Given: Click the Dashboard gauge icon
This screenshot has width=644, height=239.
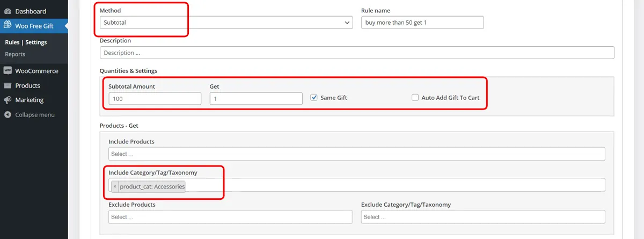Looking at the screenshot, I should coord(8,11).
